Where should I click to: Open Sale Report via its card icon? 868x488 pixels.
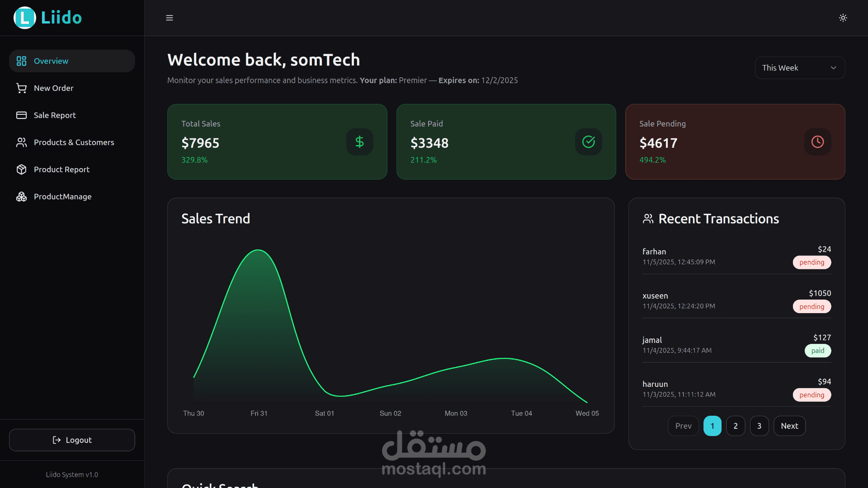pos(21,115)
